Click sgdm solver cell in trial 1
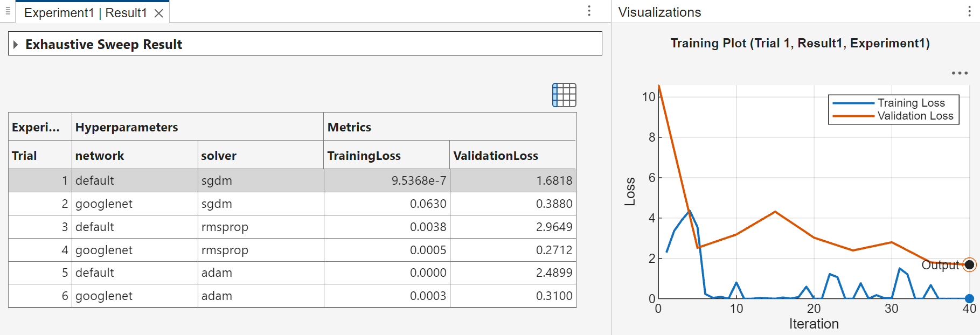This screenshot has height=335, width=980. pyautogui.click(x=261, y=180)
